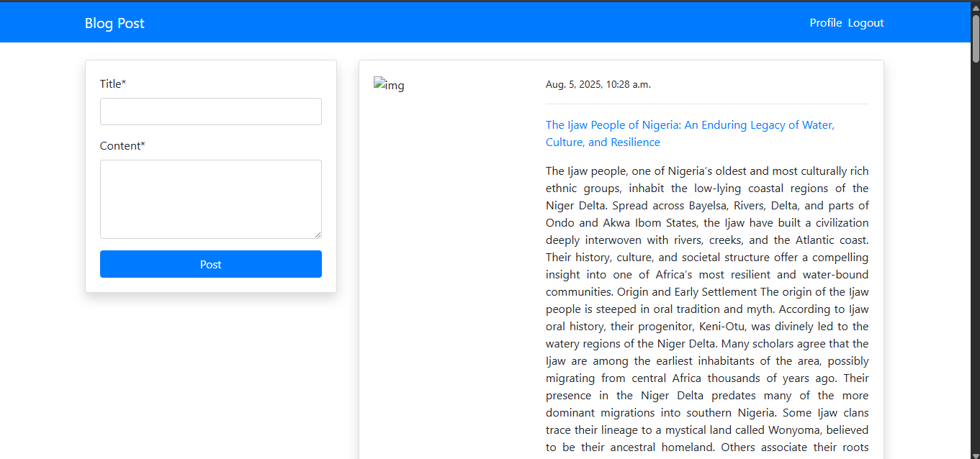
Task: Click the scrollbar track below the thumb
Action: (976, 252)
